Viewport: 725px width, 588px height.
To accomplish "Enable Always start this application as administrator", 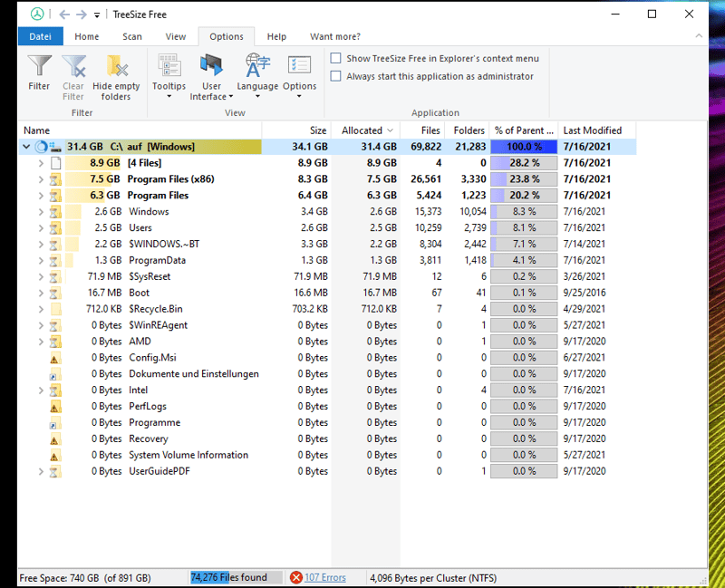I will 335,76.
